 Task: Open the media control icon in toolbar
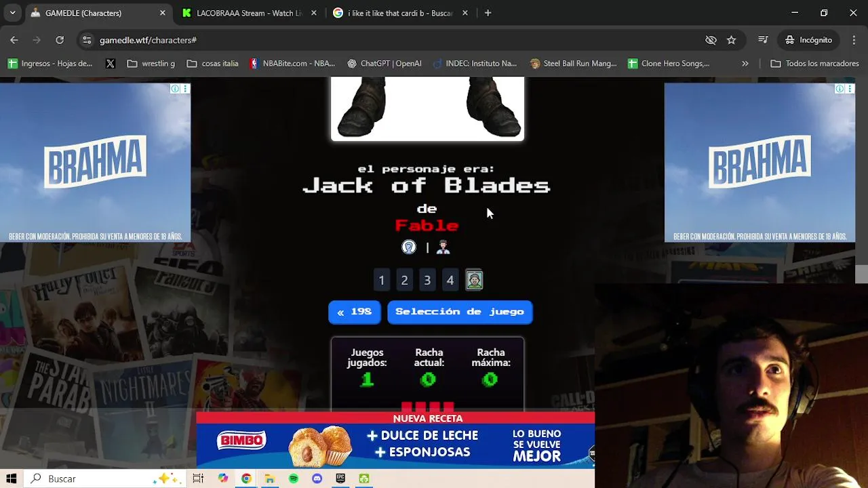[763, 40]
